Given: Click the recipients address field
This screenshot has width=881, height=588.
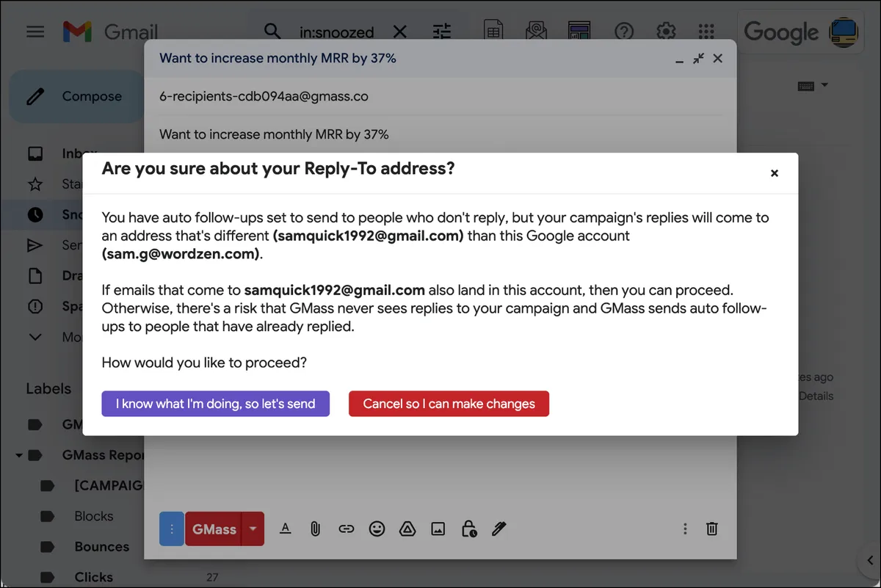Looking at the screenshot, I should [440, 96].
